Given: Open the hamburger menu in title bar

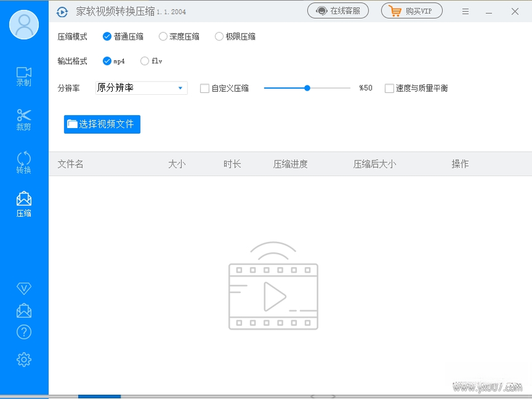Looking at the screenshot, I should click(466, 12).
